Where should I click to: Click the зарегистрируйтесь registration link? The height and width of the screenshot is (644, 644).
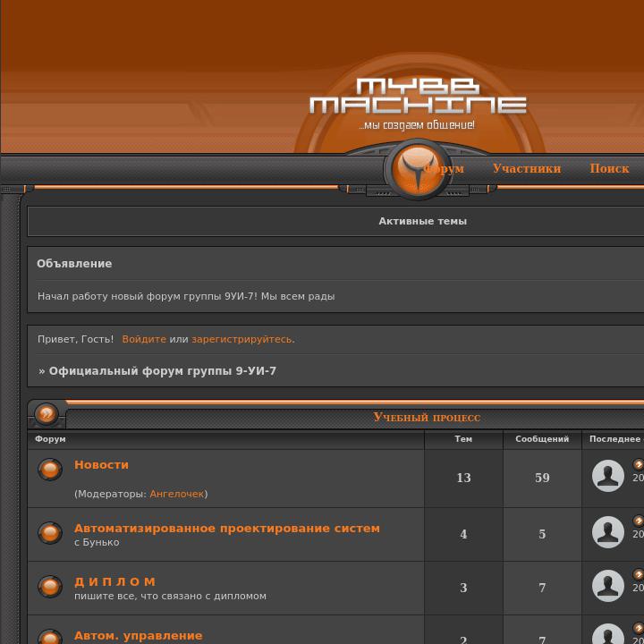pyautogui.click(x=242, y=339)
